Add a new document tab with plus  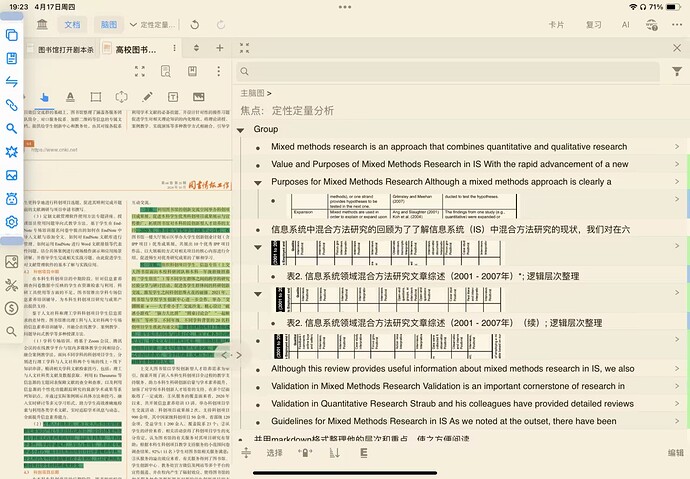click(x=220, y=48)
